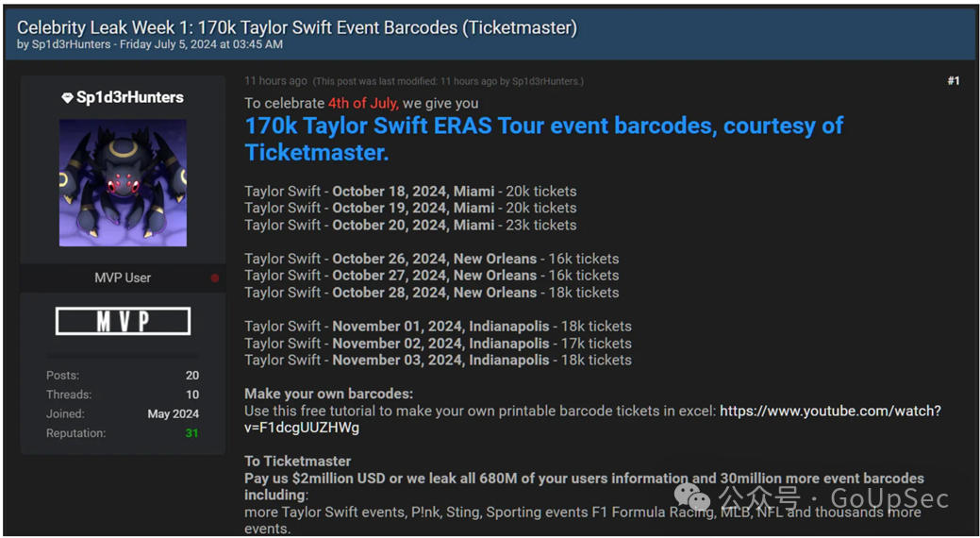Click the 'To Ticketmaster' bold heading
This screenshot has width=980, height=538.
(x=297, y=462)
